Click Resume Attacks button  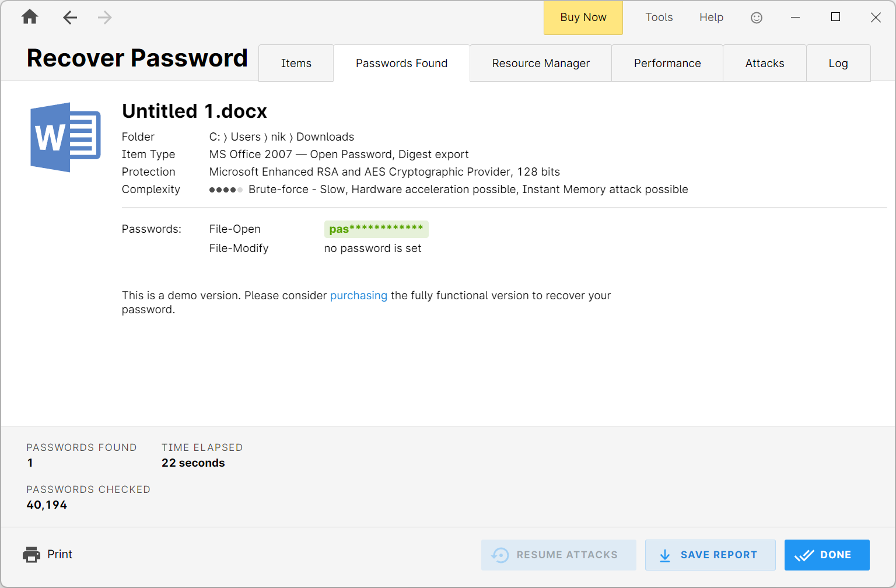tap(559, 555)
